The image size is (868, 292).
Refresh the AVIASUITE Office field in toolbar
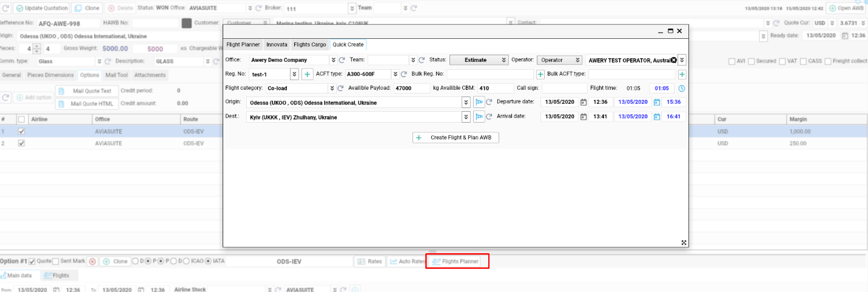click(x=259, y=8)
